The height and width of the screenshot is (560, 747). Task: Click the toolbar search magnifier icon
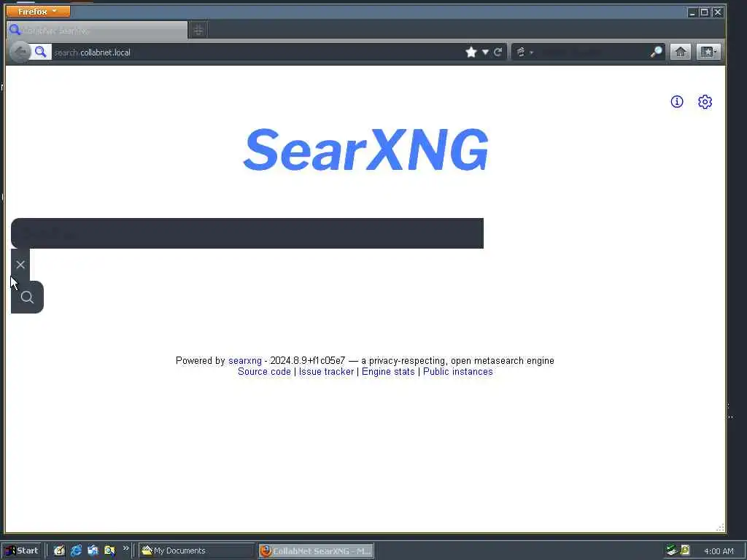[656, 52]
